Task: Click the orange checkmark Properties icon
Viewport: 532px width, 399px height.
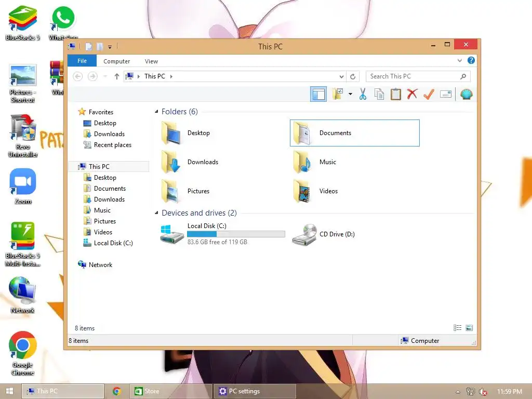Action: (x=429, y=94)
